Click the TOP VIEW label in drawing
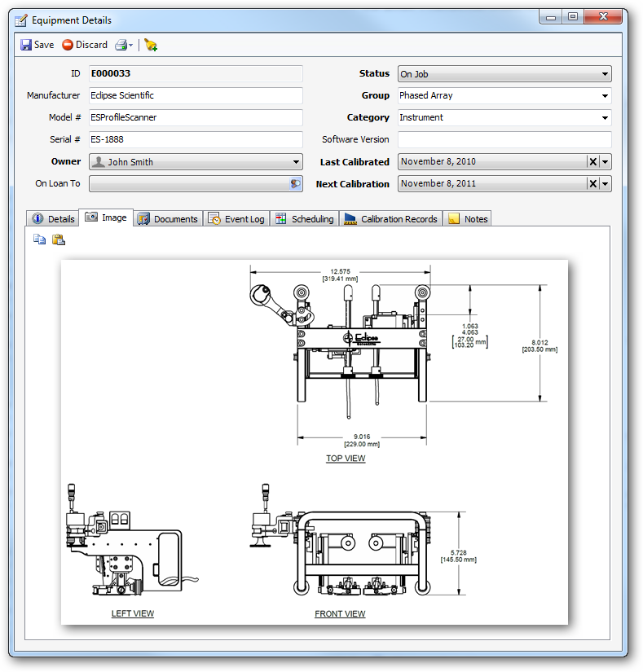 click(346, 458)
